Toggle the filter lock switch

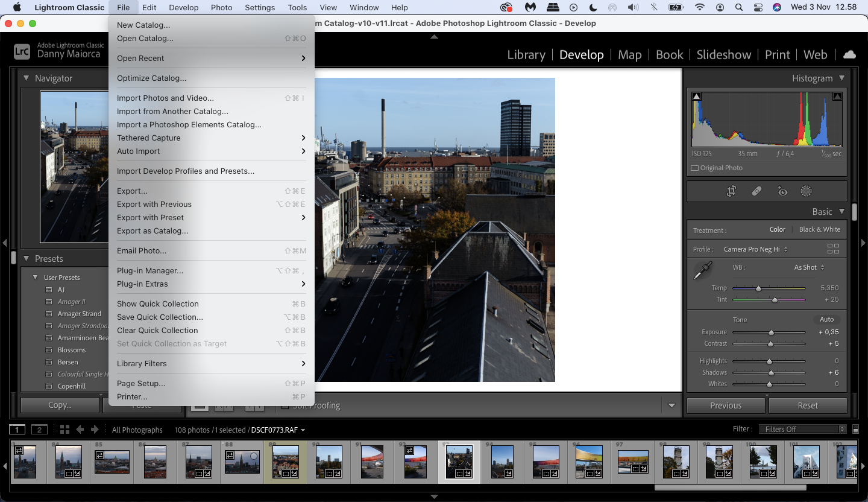[x=855, y=429]
